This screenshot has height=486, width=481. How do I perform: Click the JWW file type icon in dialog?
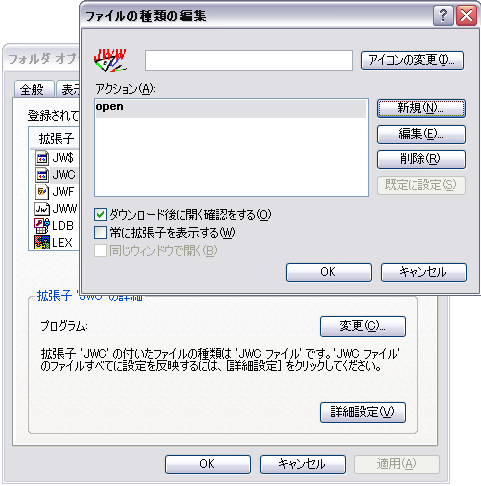click(110, 60)
